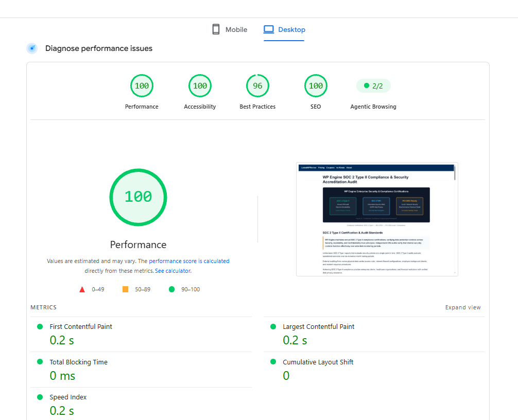Click the Performance label under top gauge
This screenshot has width=518, height=420.
[x=142, y=107]
